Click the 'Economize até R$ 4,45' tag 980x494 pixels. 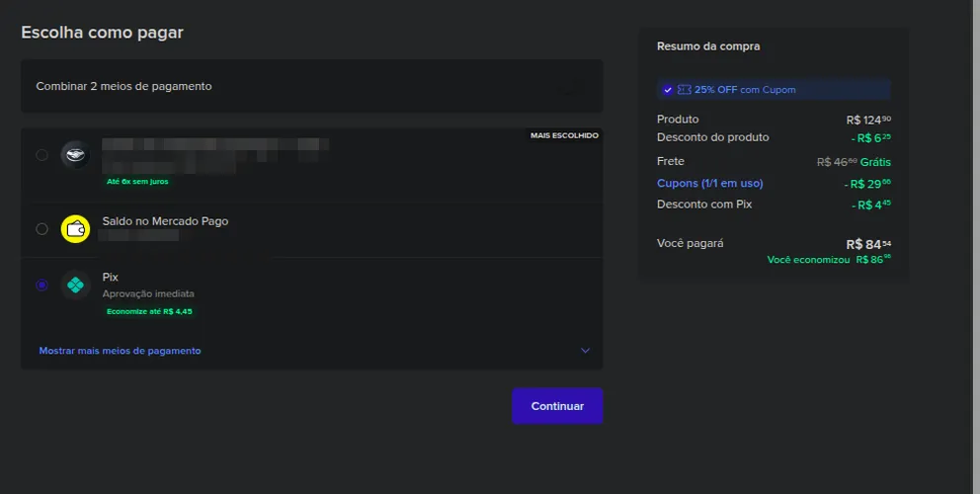pyautogui.click(x=149, y=311)
